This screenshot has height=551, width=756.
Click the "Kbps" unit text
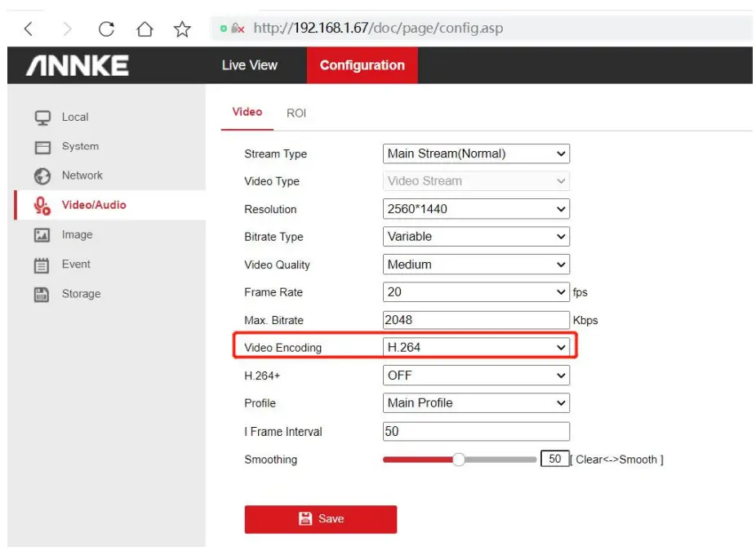(x=585, y=321)
